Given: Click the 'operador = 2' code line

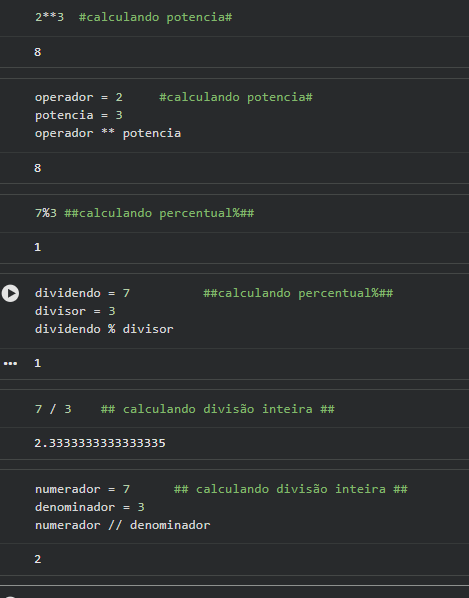Looking at the screenshot, I should pyautogui.click(x=79, y=97).
